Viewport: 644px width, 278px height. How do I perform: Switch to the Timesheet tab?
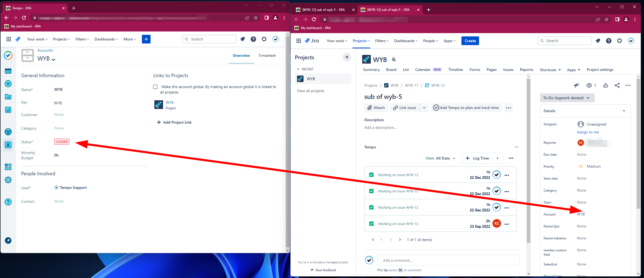[x=267, y=55]
